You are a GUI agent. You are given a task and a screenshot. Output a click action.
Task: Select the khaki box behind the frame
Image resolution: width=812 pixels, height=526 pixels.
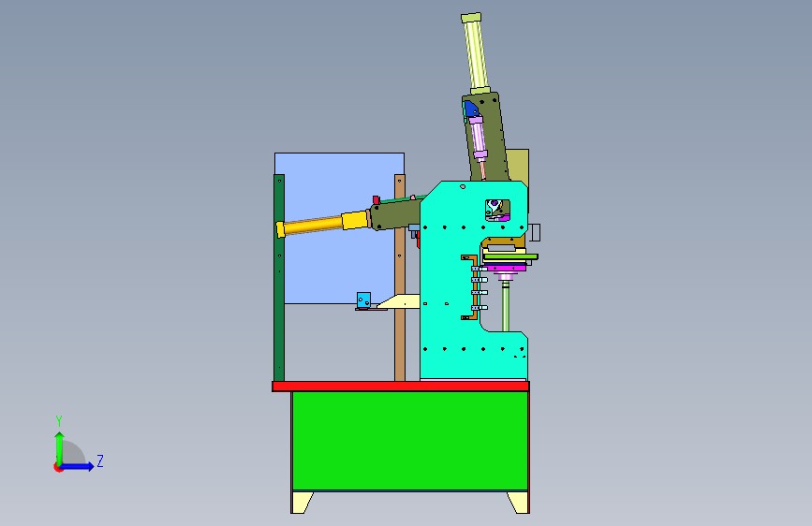click(x=518, y=166)
